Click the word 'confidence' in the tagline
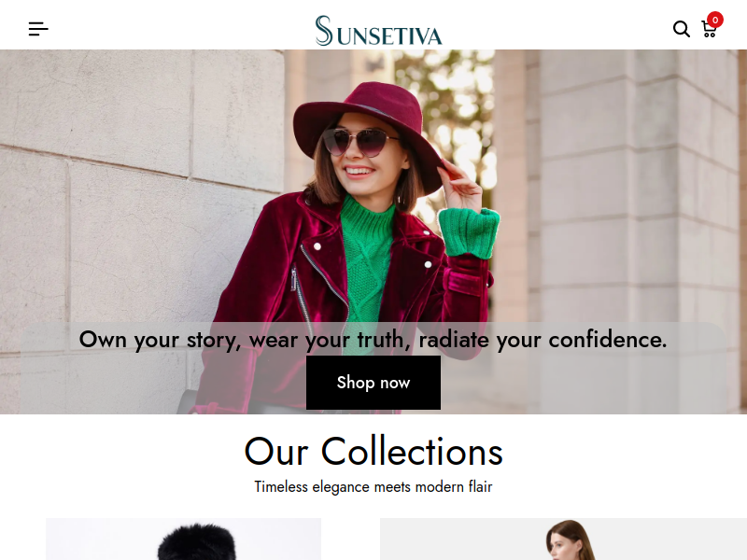Screen dimensions: 747x560 click(604, 340)
